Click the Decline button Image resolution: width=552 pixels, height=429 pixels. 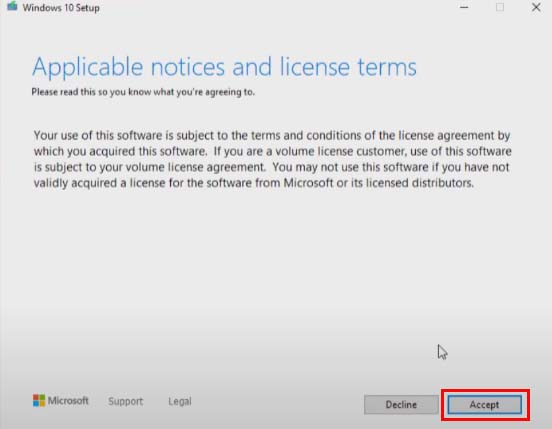pos(401,405)
